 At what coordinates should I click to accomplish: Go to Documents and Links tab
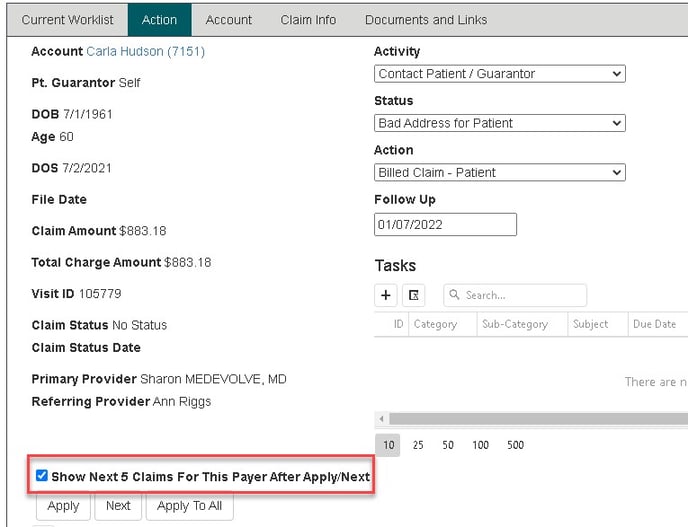426,20
